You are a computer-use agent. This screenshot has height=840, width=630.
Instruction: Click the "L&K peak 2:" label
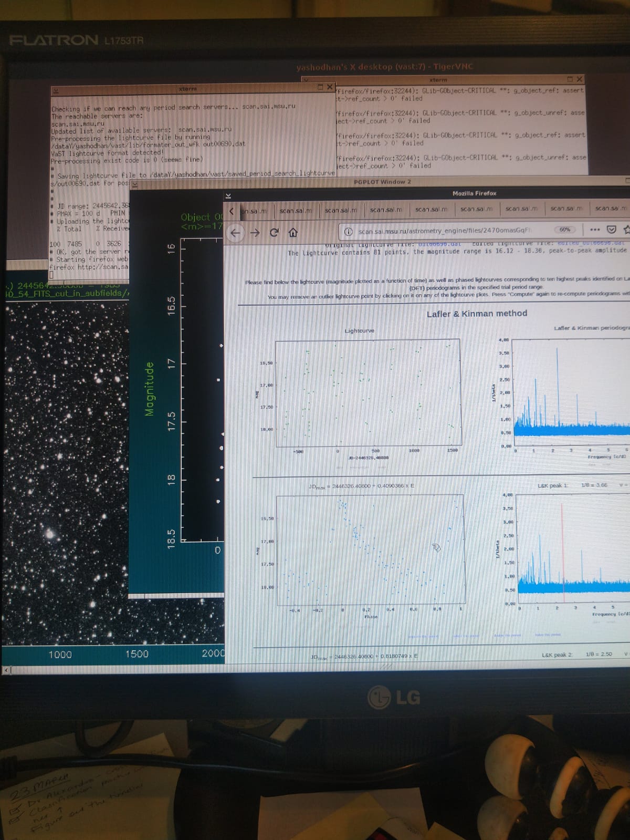pos(557,655)
